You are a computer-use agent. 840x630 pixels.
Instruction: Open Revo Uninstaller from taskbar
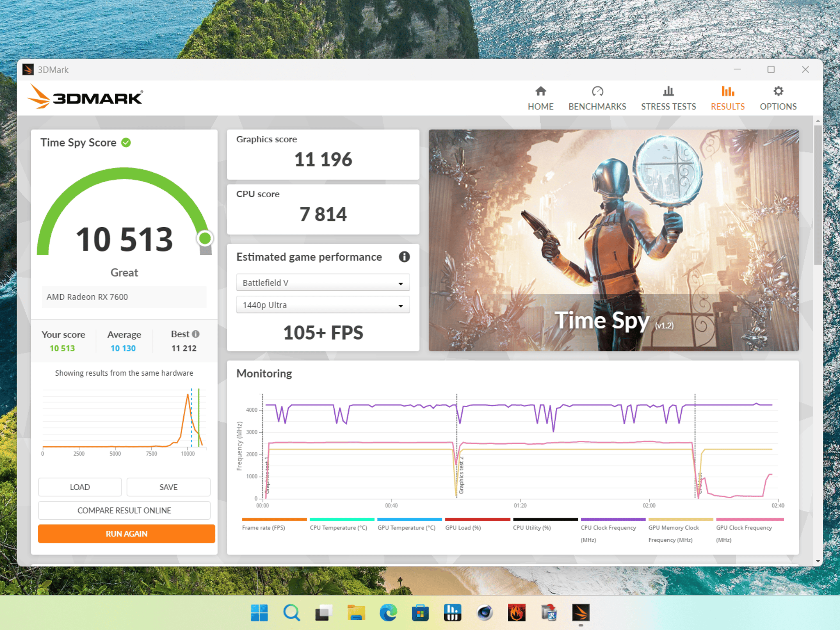click(549, 613)
